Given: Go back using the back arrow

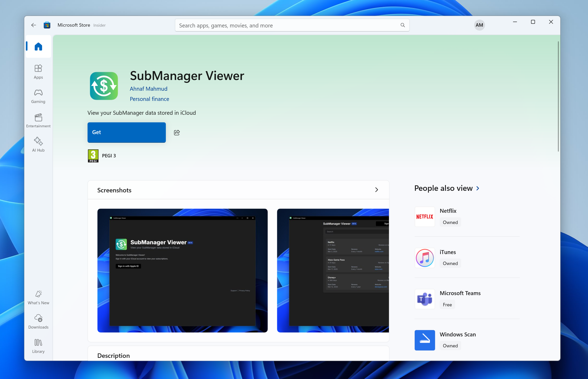Looking at the screenshot, I should [x=33, y=25].
